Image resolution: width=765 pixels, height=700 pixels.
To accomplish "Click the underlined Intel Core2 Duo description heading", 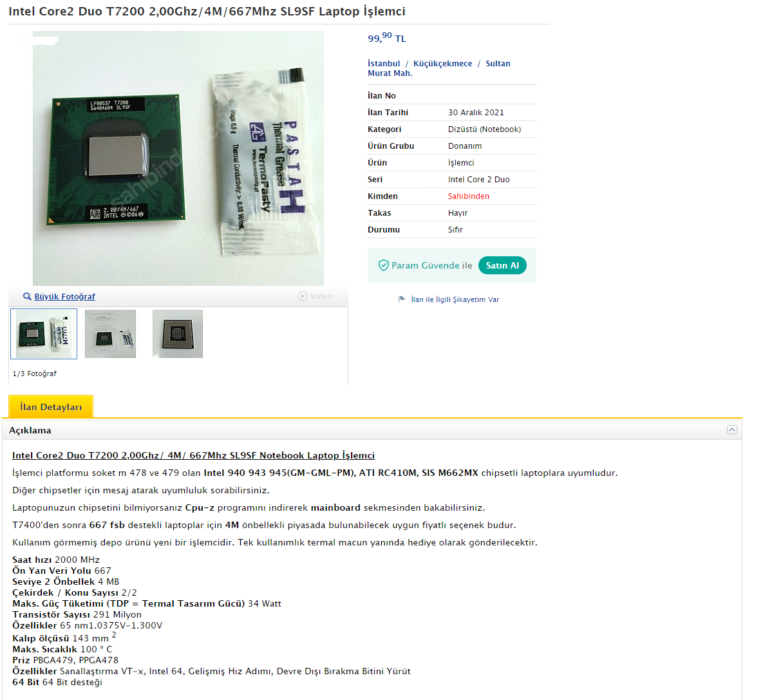I will click(x=193, y=455).
